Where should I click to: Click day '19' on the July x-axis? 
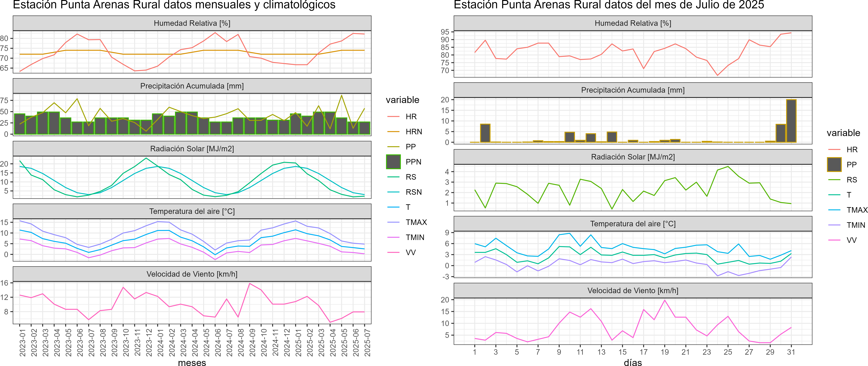pyautogui.click(x=665, y=352)
